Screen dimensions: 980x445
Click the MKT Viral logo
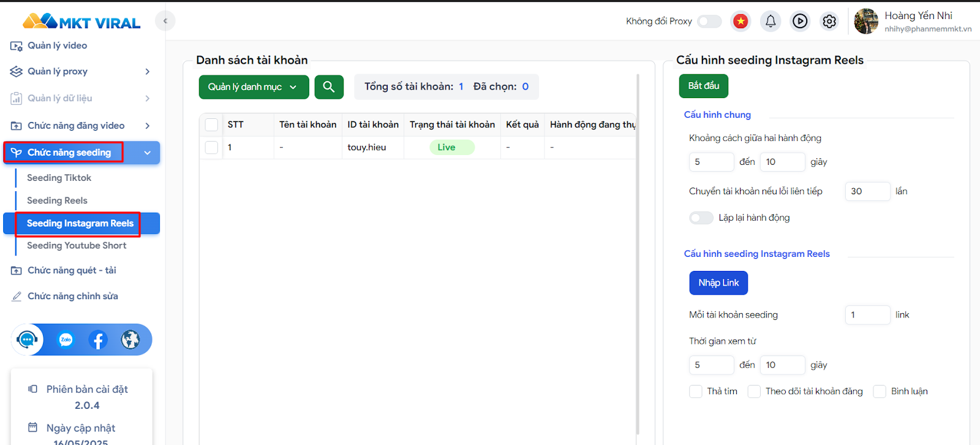click(x=81, y=21)
